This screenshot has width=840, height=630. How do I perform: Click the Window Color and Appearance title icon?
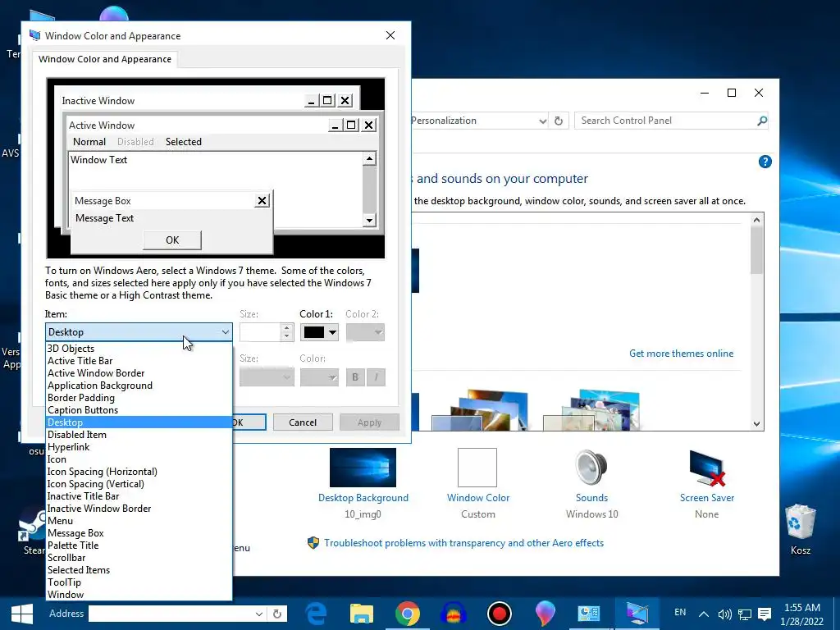point(34,35)
